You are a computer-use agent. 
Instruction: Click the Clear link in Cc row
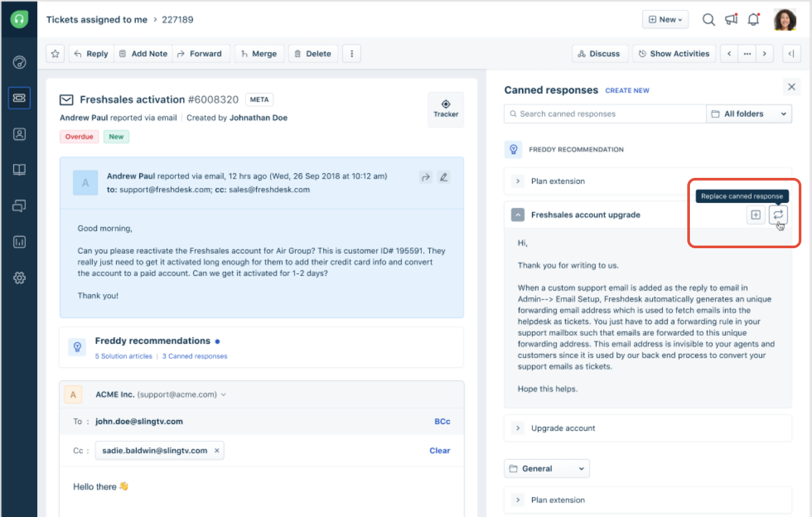click(440, 450)
